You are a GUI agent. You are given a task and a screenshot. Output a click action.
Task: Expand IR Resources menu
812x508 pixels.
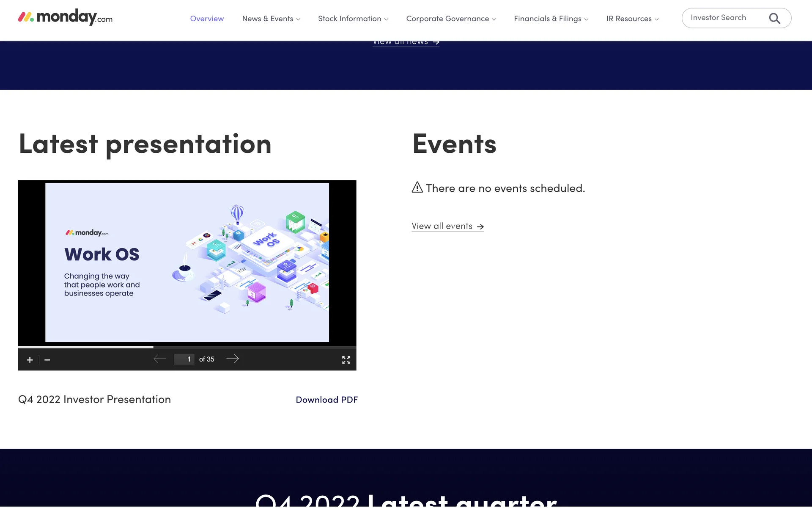coord(632,19)
